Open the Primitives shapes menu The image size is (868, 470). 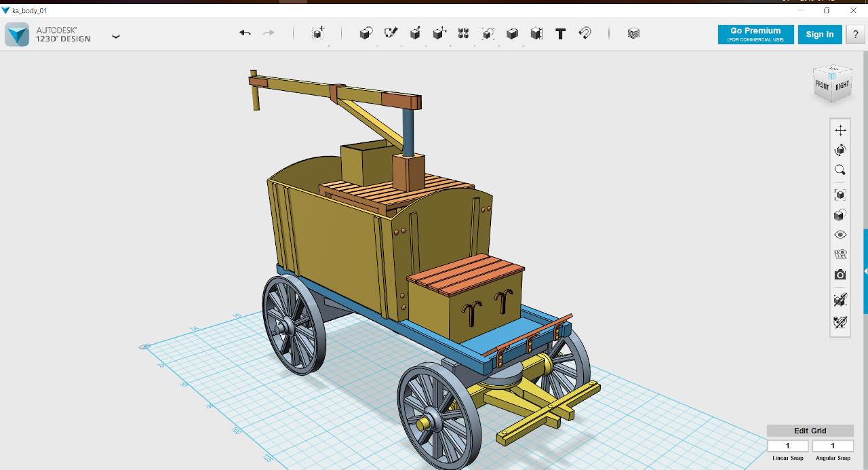(366, 33)
